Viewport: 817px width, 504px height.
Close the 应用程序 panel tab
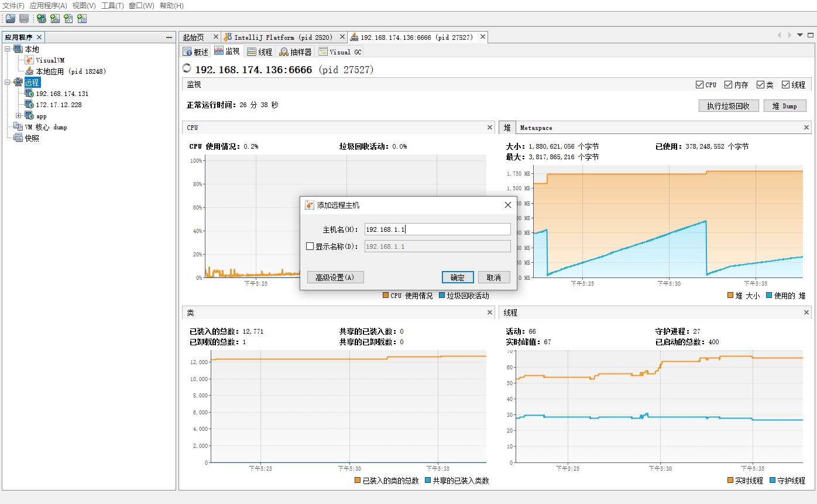39,37
